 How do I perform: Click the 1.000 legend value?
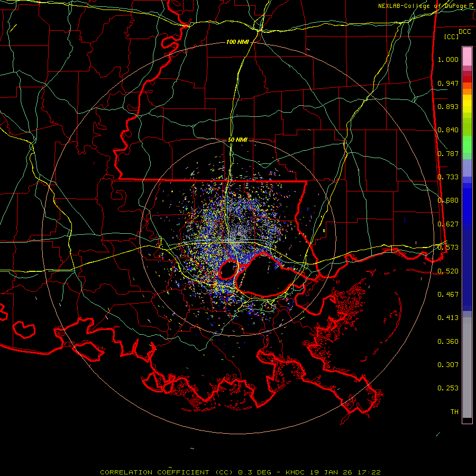click(x=448, y=59)
